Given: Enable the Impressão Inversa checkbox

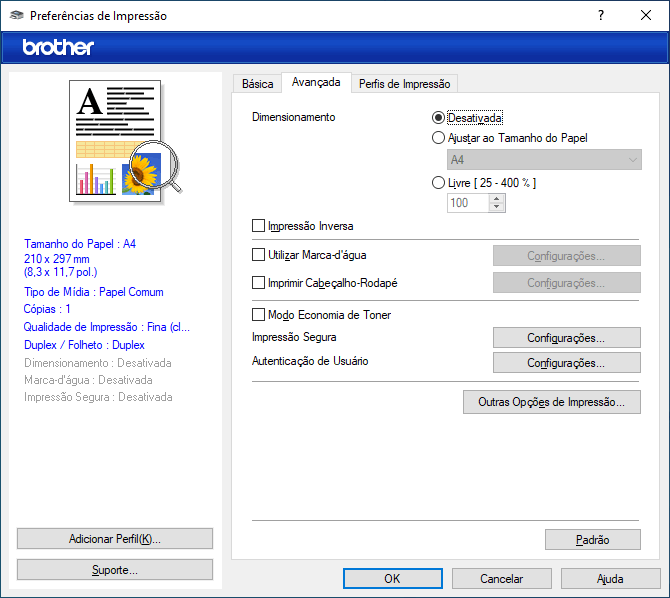Looking at the screenshot, I should [260, 226].
